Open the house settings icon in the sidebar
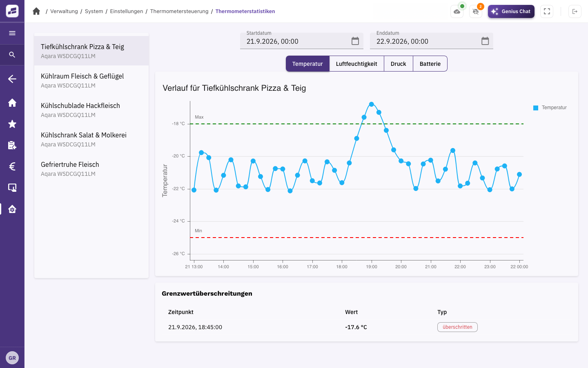This screenshot has height=368, width=588. [x=12, y=209]
